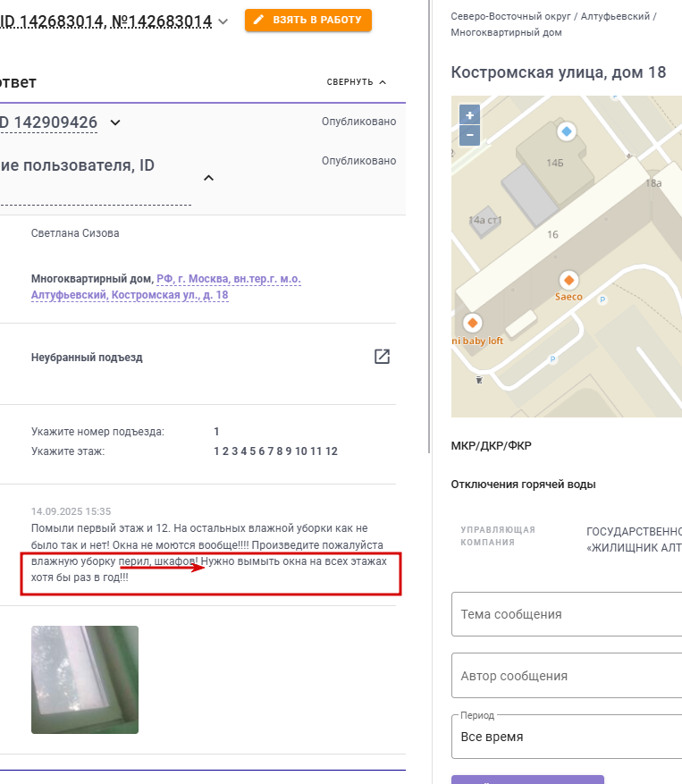
Task: Click the map zoom in plus button
Action: [x=469, y=115]
